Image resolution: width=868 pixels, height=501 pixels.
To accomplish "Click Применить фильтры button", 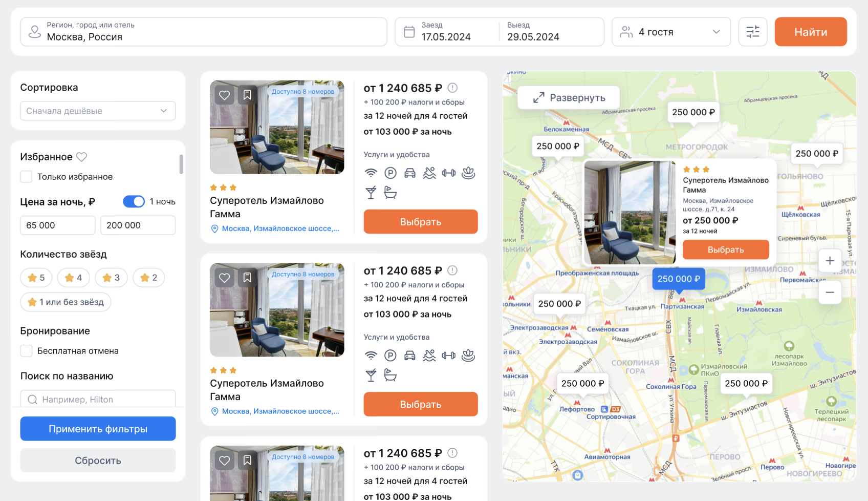I will (98, 429).
